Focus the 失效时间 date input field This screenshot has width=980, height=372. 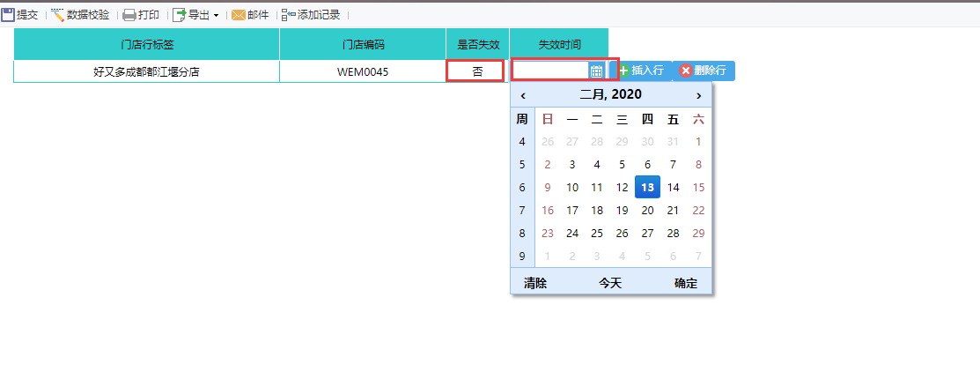[x=550, y=71]
